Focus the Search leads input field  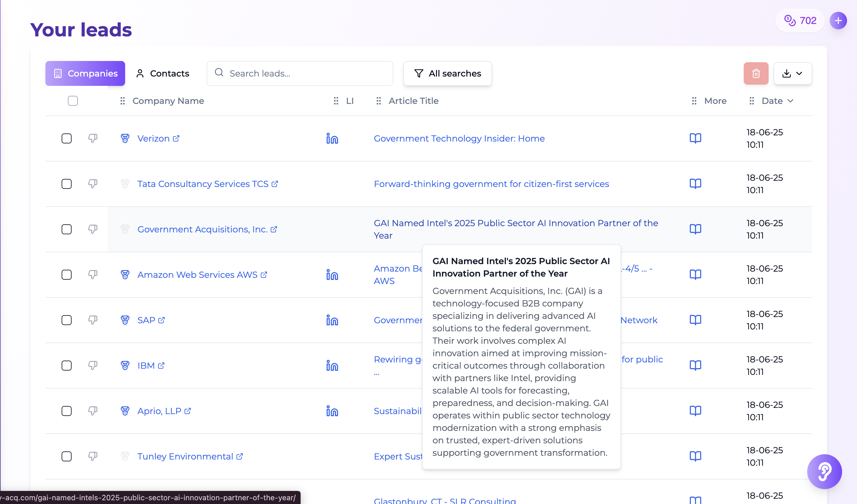point(300,73)
